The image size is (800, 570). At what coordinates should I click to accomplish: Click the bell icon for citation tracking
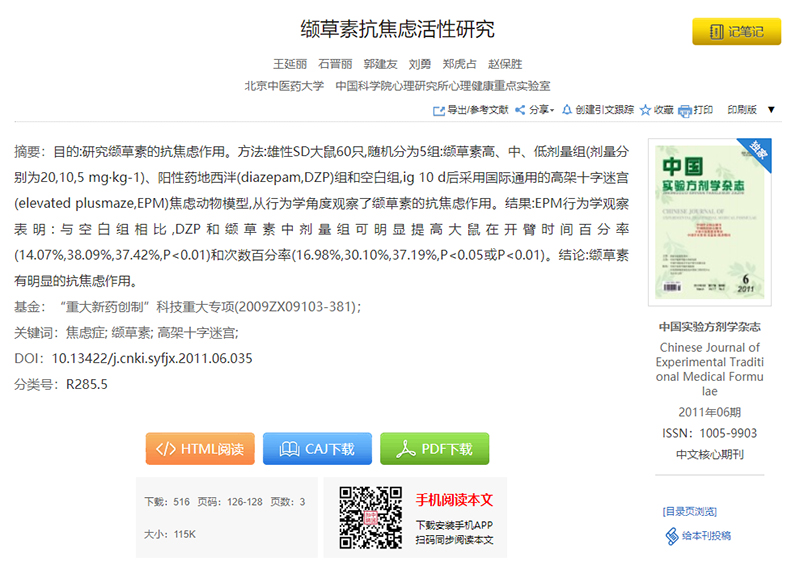[567, 110]
